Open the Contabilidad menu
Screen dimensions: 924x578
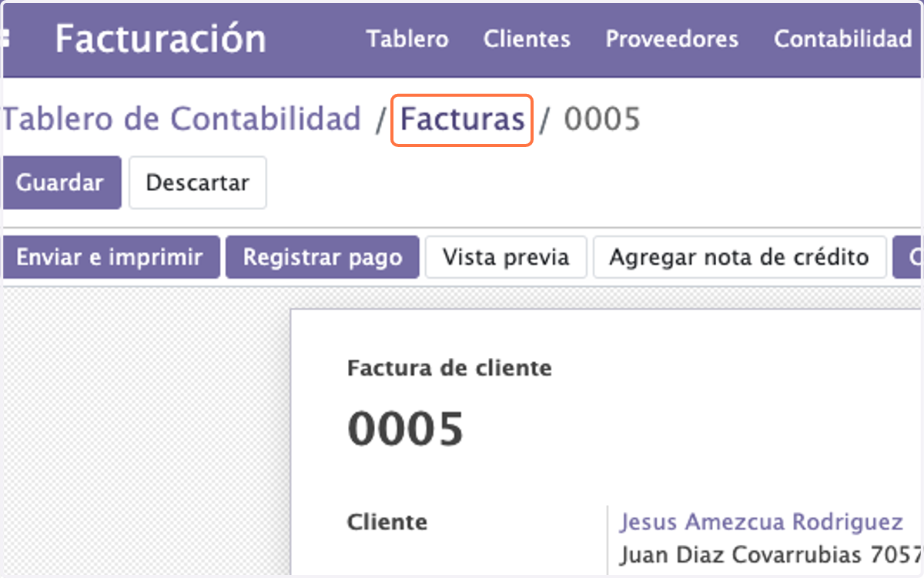click(842, 39)
